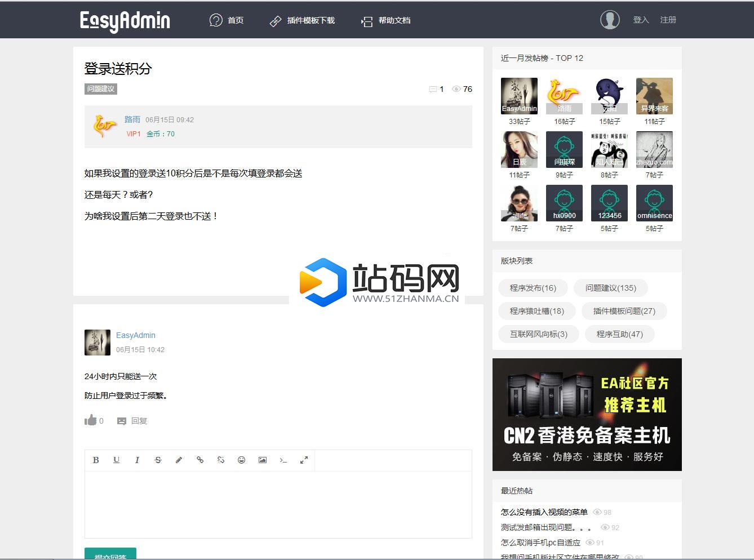
Task: Open author 路雨's profile name link
Action: pos(132,119)
